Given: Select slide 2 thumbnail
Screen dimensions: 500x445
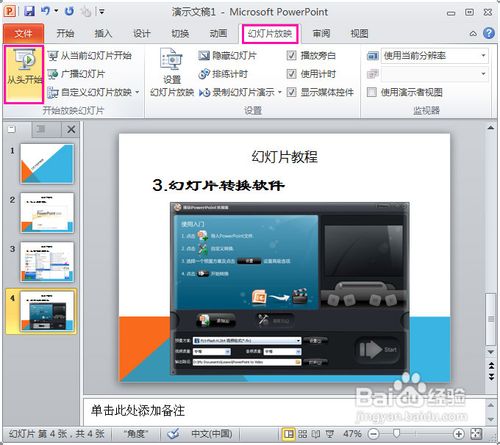Looking at the screenshot, I should (x=47, y=212).
